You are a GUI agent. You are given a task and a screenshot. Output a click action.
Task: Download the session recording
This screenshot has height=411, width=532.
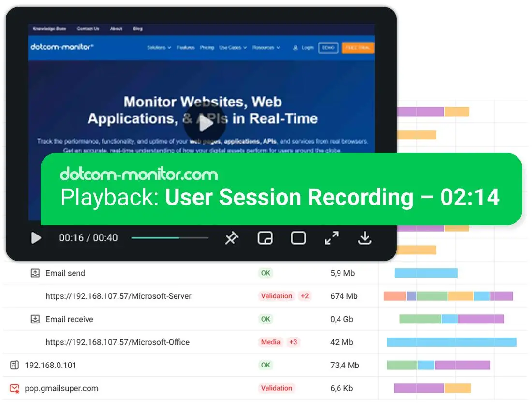[365, 238]
